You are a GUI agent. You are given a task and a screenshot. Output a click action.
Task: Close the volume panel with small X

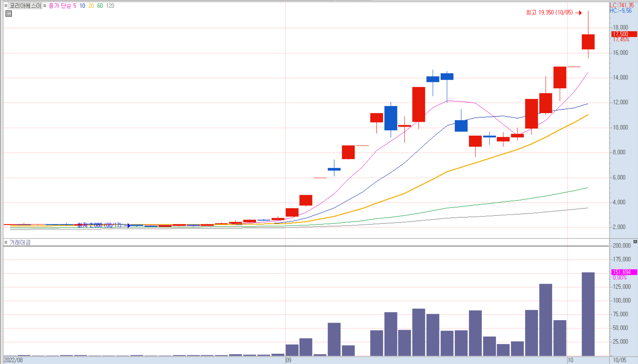(x=635, y=242)
